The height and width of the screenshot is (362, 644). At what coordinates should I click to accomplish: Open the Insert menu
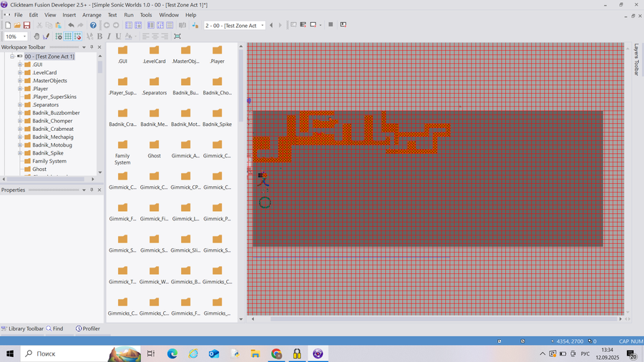click(69, 15)
